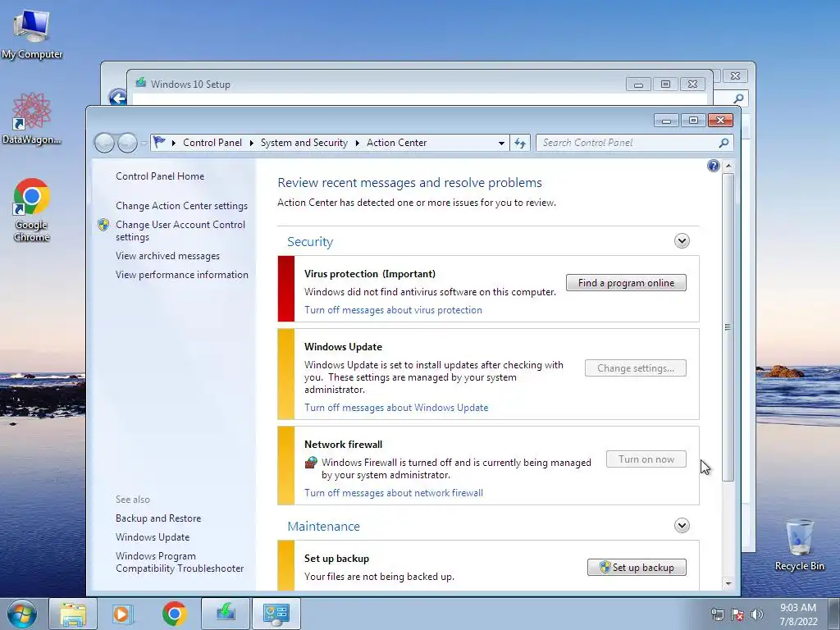Viewport: 840px width, 630px height.
Task: Click the Maintenance section heading
Action: (x=323, y=526)
